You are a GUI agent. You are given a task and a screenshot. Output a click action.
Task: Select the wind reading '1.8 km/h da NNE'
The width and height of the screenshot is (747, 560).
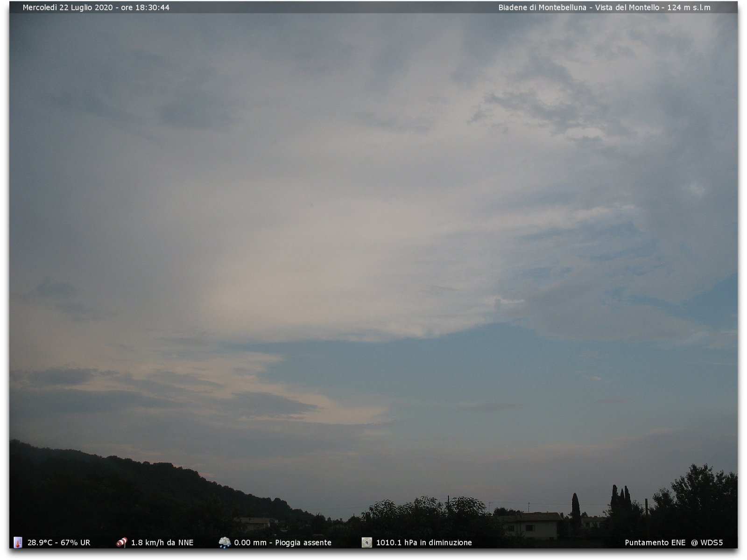click(162, 543)
